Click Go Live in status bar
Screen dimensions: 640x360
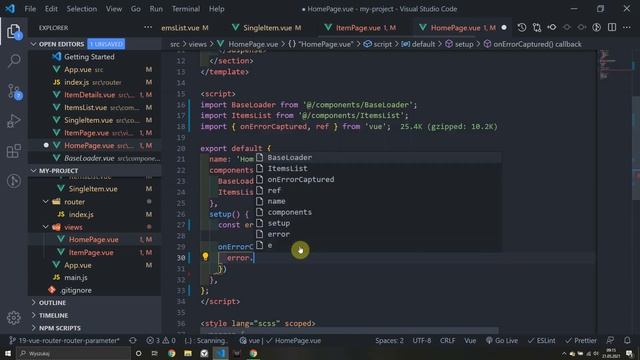coord(502,340)
